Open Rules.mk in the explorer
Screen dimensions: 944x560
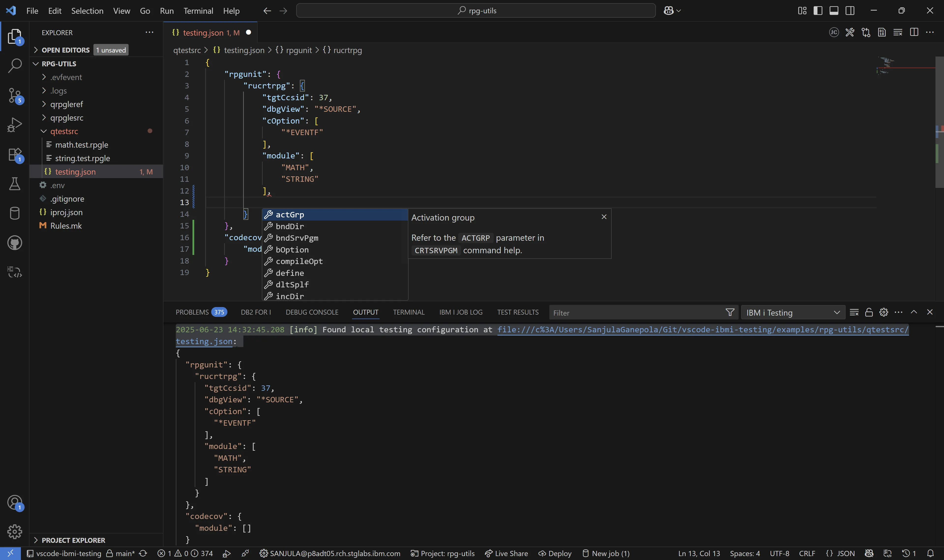[66, 226]
